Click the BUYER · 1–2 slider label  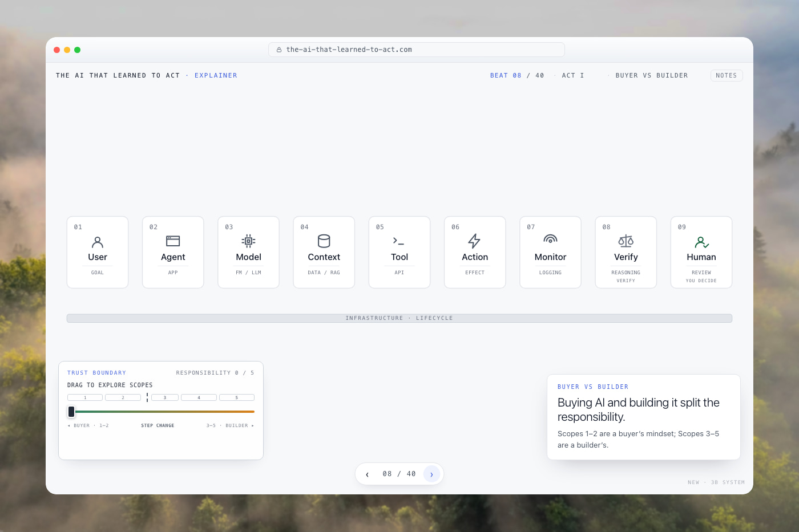point(88,425)
